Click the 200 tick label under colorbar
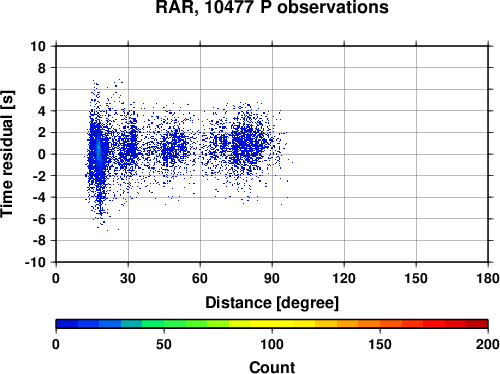This screenshot has width=500, height=374. 488,344
